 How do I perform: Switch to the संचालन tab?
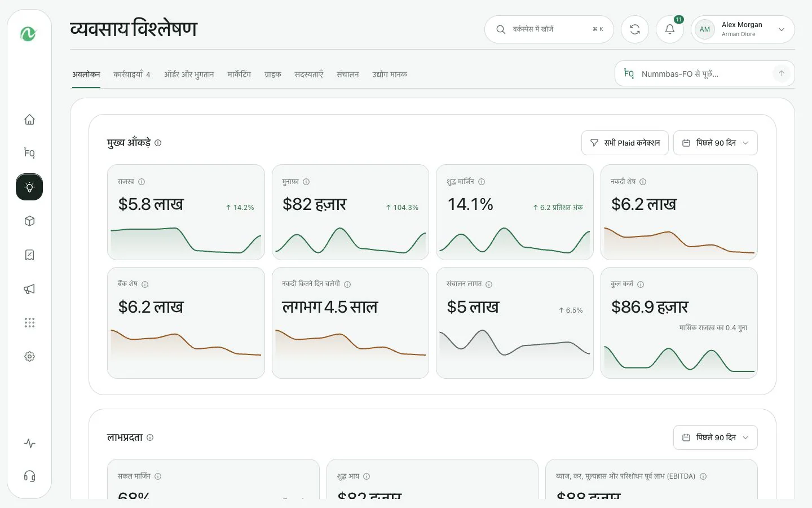tap(348, 75)
